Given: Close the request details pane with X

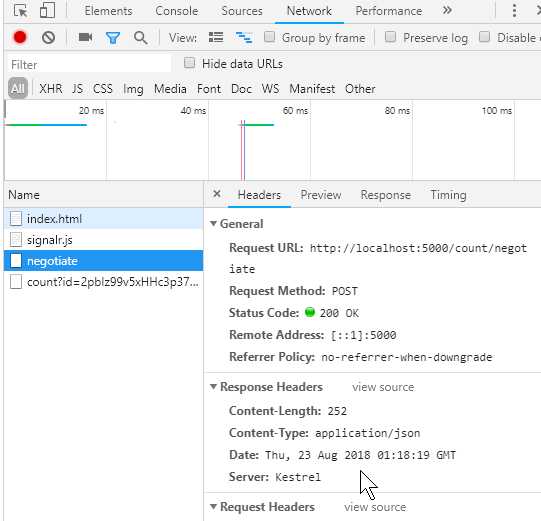Looking at the screenshot, I should [x=217, y=194].
